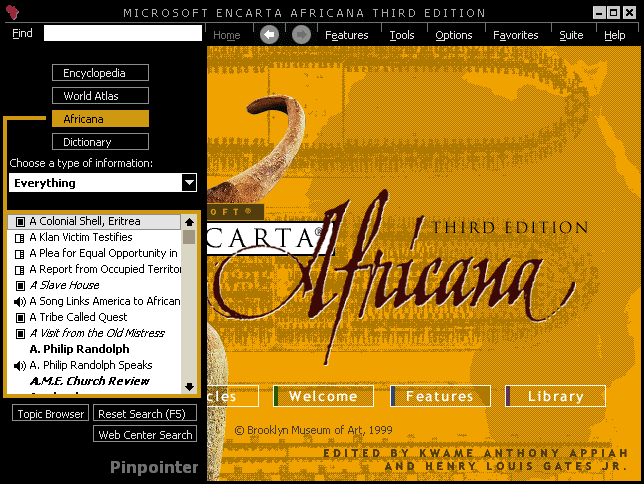Click Reset Search (F5) button
644x484 pixels.
[145, 413]
